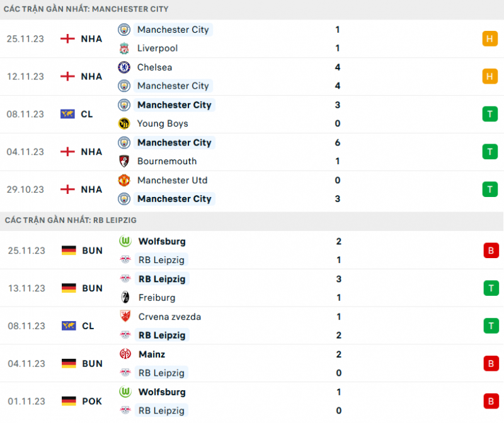The width and height of the screenshot is (504, 423).
Task: Open the Wolfsburg team link dated 25.11.23
Action: (161, 241)
